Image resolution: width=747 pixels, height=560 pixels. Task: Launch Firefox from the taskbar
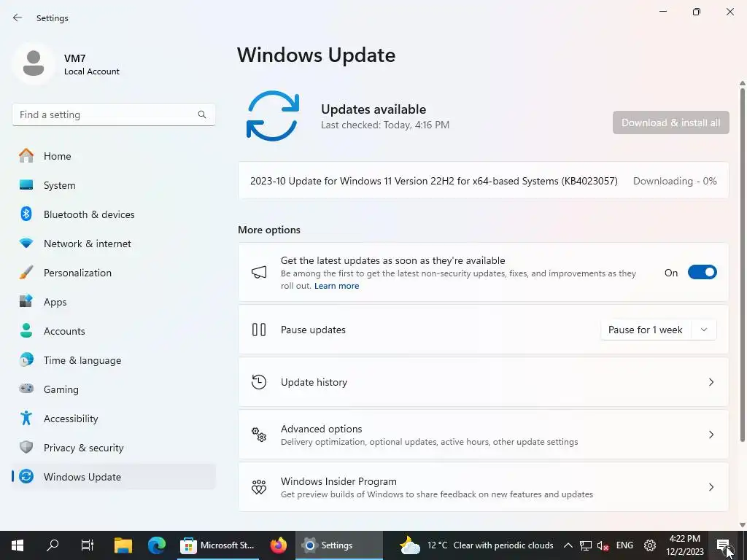279,545
